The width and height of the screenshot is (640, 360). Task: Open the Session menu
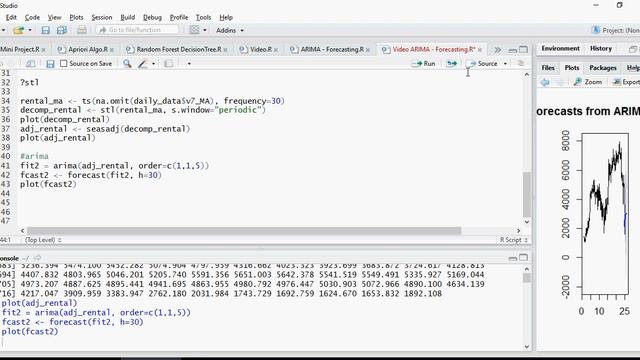pos(102,17)
